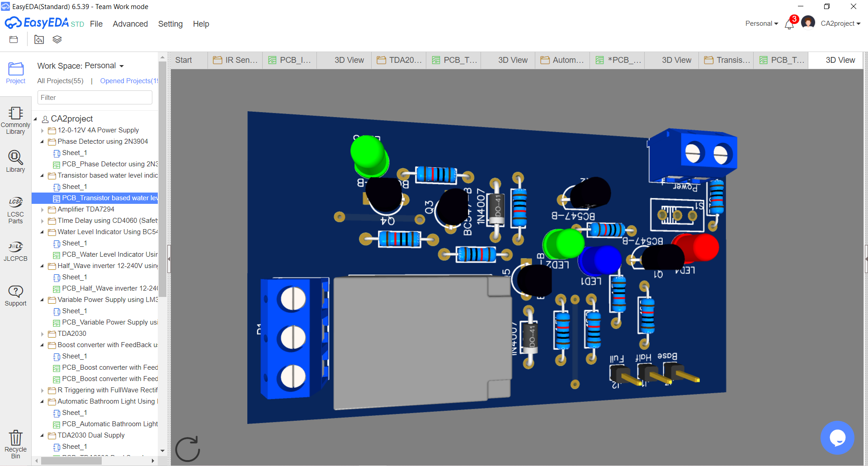Switch to the Transis... tab

[x=726, y=60]
